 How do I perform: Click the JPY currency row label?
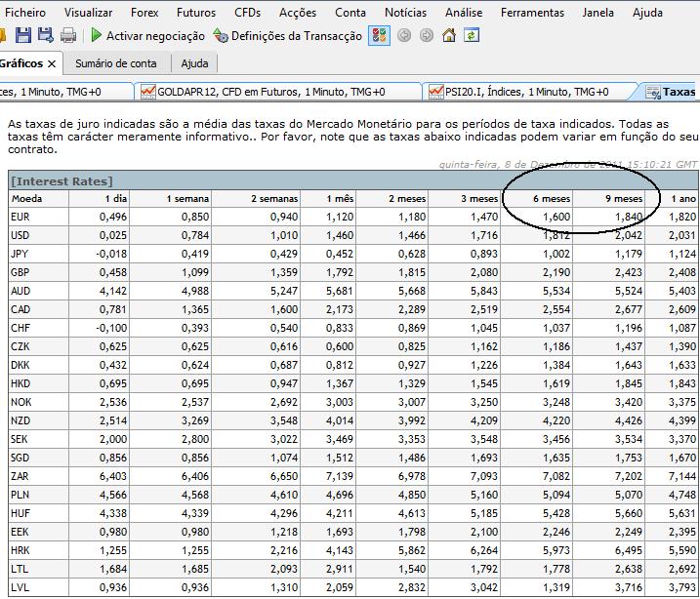click(x=20, y=254)
